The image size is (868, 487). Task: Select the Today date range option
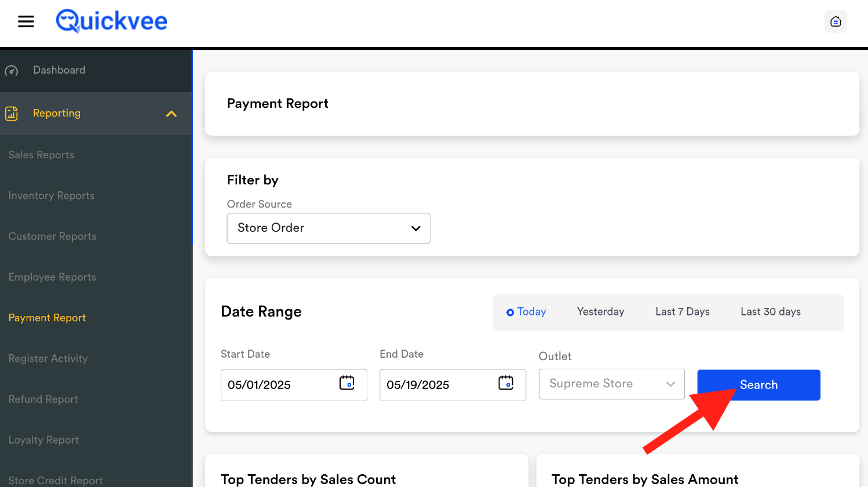[x=526, y=312]
